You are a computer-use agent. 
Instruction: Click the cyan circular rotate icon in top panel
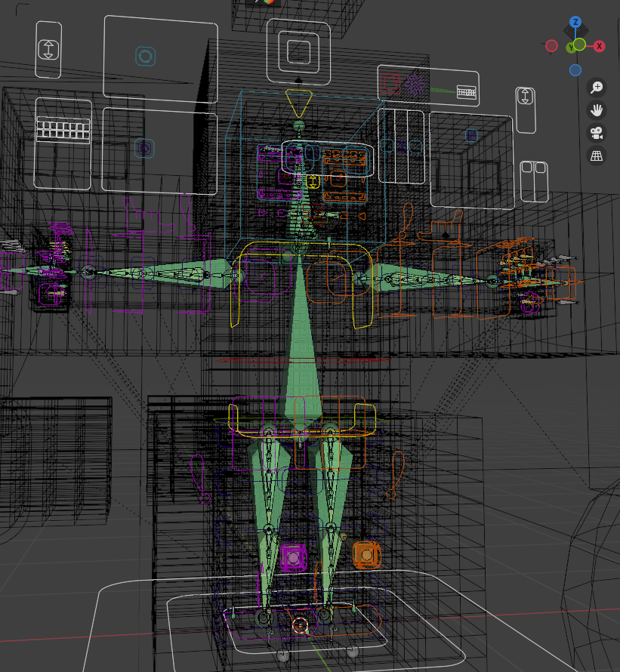[x=145, y=56]
